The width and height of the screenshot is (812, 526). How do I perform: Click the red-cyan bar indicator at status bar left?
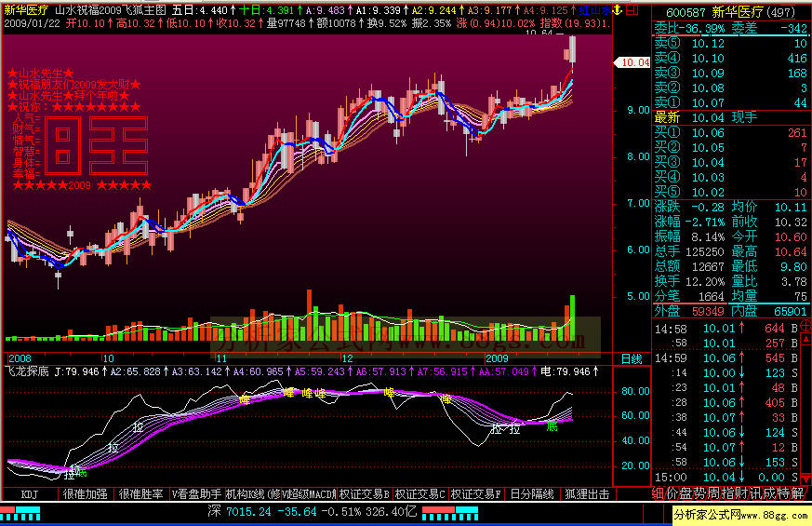pyautogui.click(x=20, y=514)
